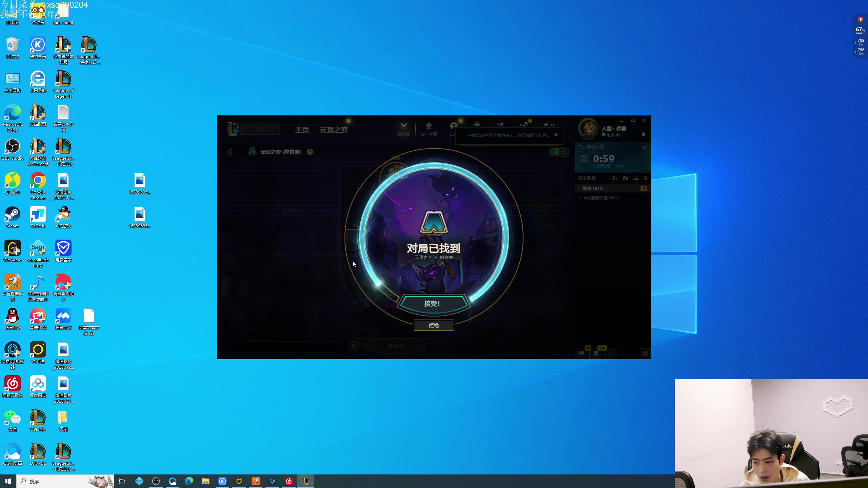
Task: Select the 回收站 recycle bin
Action: tap(13, 48)
